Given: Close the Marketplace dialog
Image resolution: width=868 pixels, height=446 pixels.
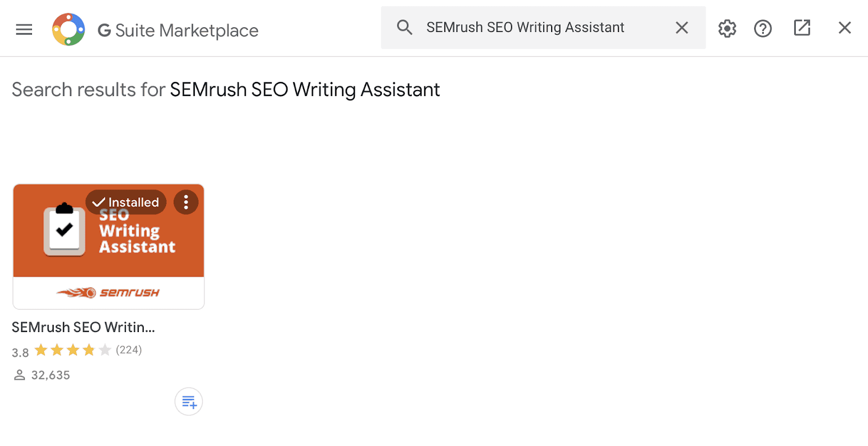Looking at the screenshot, I should [x=845, y=28].
